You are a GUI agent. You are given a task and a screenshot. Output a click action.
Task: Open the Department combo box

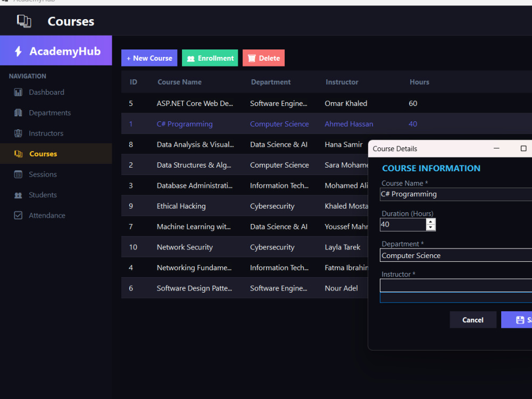point(456,255)
